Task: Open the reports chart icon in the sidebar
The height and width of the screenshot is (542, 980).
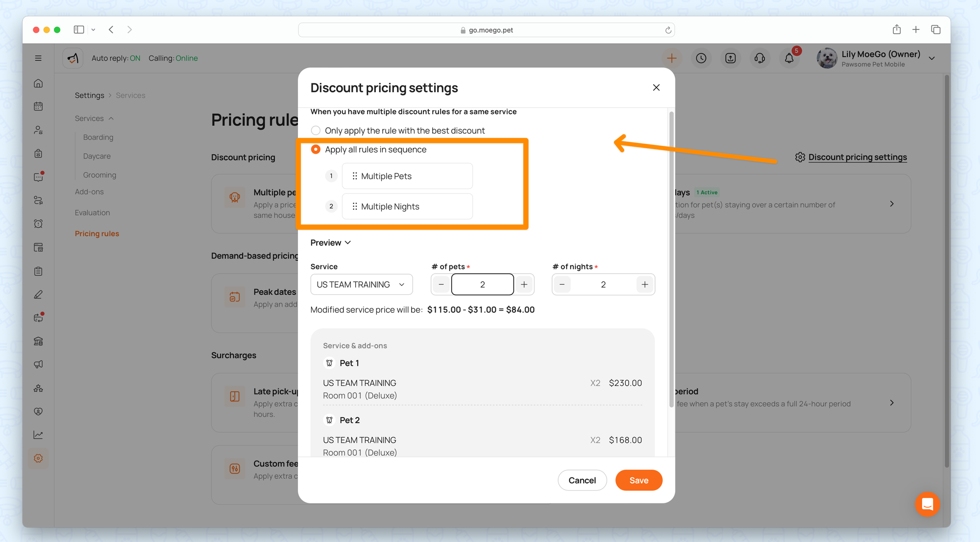Action: [x=38, y=435]
